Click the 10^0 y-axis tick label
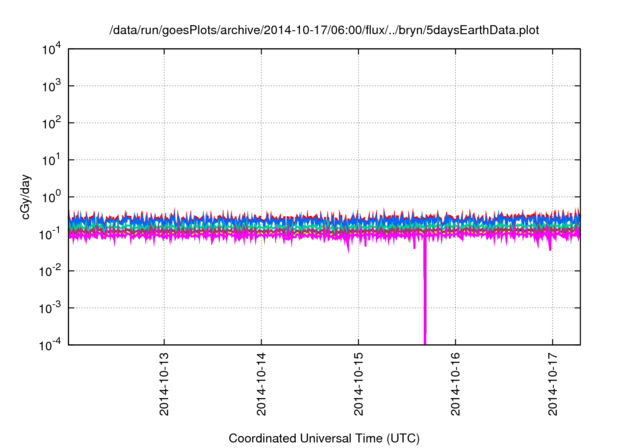Image resolution: width=640 pixels, height=448 pixels. click(x=51, y=197)
